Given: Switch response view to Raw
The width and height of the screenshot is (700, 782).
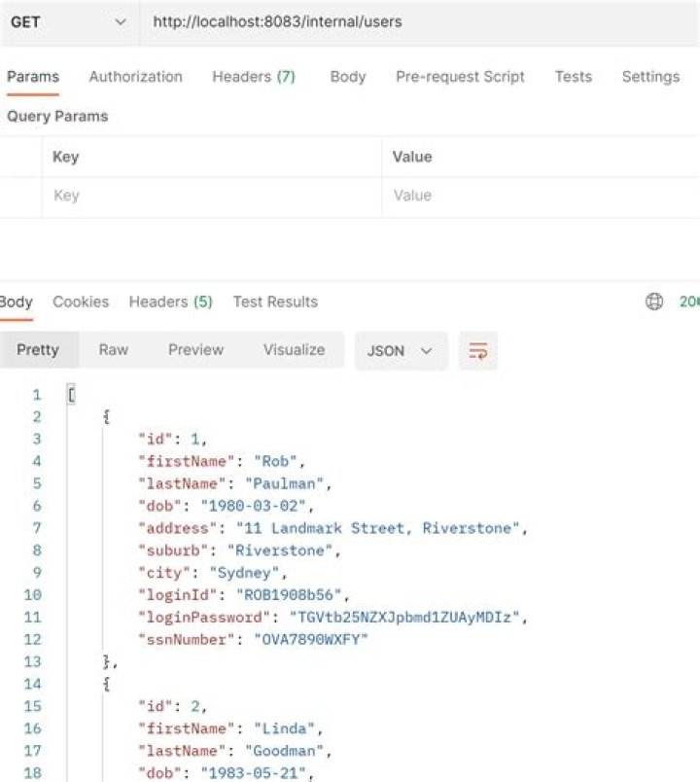Looking at the screenshot, I should 114,349.
